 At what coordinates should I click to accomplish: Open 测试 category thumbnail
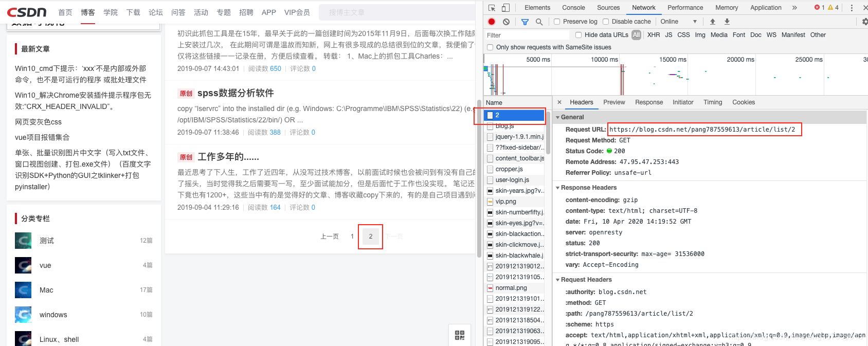tap(23, 241)
